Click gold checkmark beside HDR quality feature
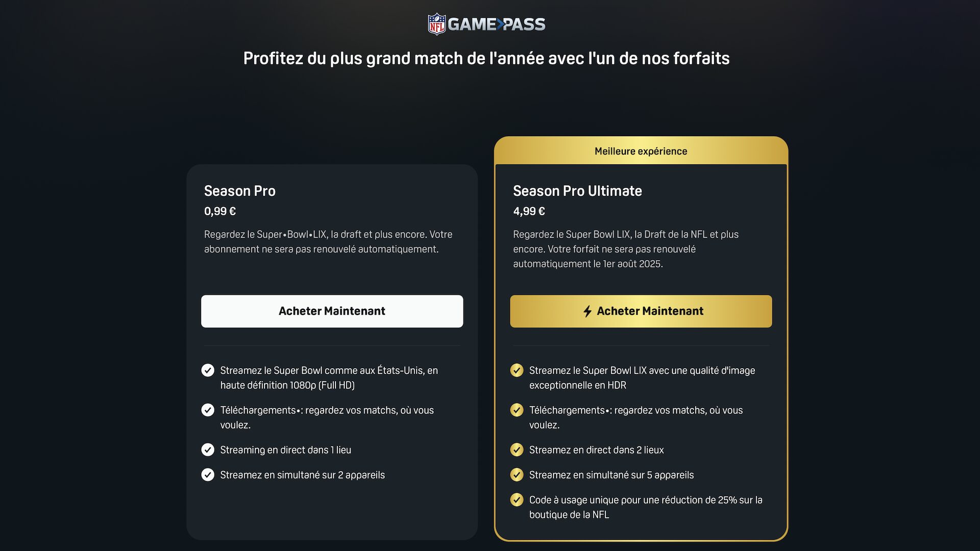 (517, 370)
